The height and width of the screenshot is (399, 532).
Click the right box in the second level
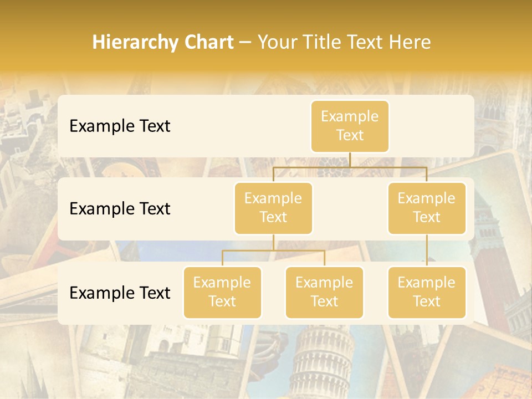click(x=426, y=208)
